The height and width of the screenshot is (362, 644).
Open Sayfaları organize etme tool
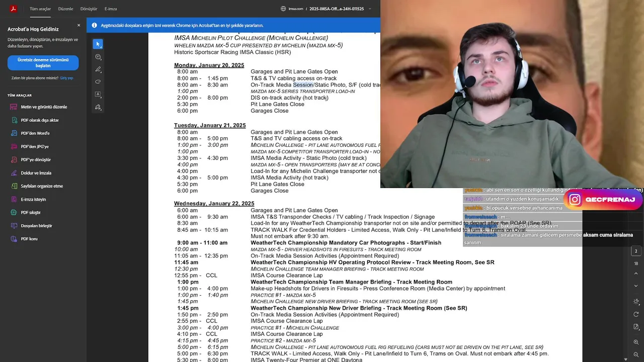point(37,186)
